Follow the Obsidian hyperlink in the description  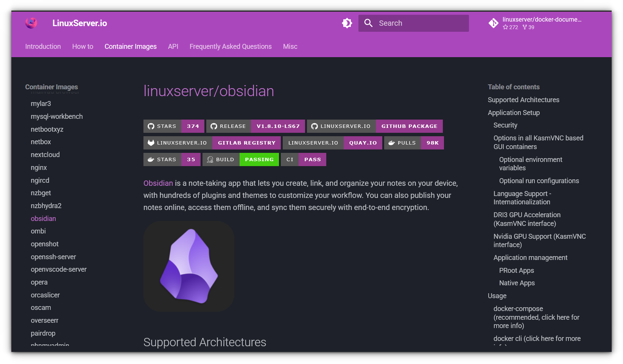158,183
